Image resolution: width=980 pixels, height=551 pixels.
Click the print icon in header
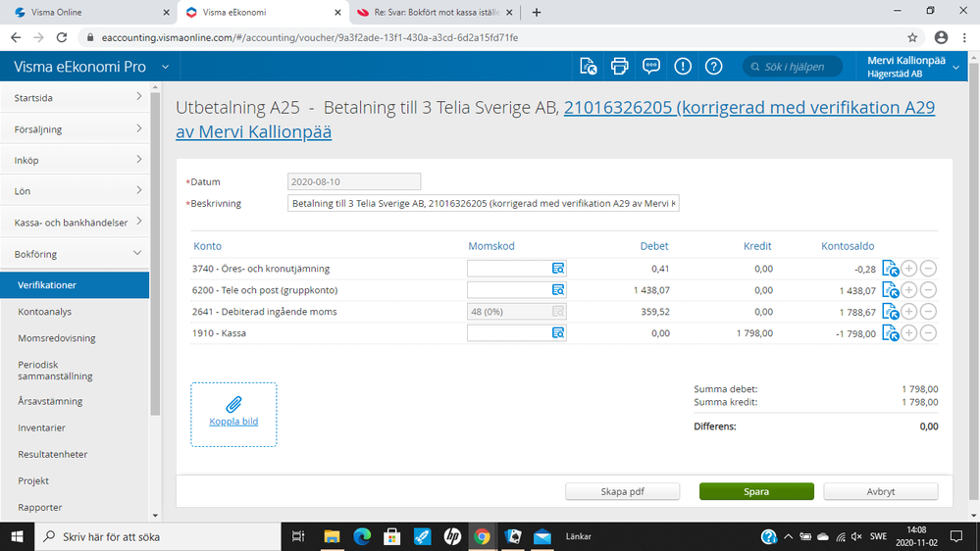point(619,67)
